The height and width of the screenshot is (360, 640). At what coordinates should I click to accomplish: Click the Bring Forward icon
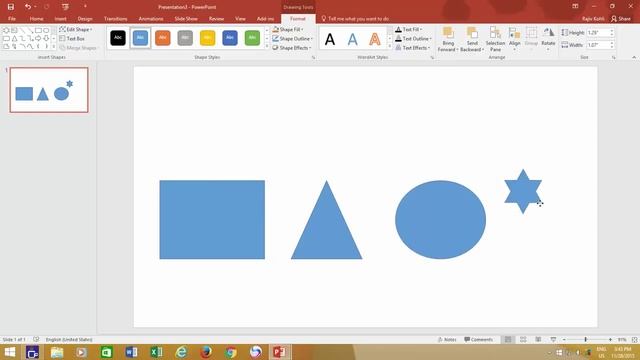[448, 33]
